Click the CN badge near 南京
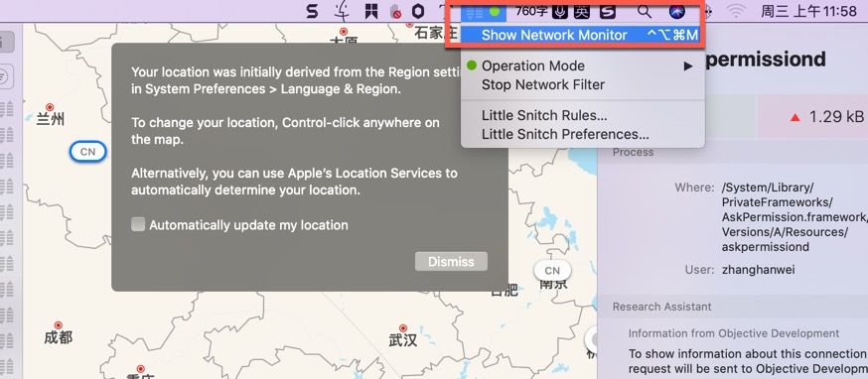This screenshot has height=379, width=868. [x=552, y=271]
